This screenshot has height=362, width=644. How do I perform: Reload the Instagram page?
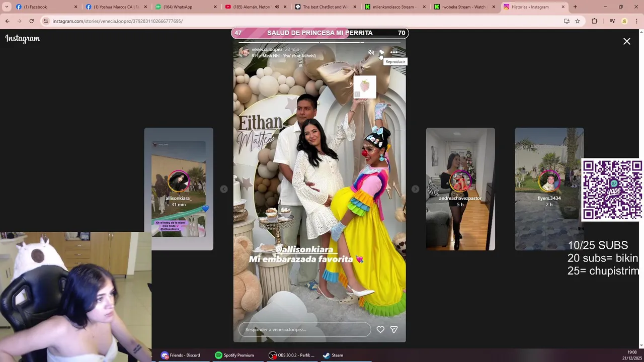click(x=31, y=21)
